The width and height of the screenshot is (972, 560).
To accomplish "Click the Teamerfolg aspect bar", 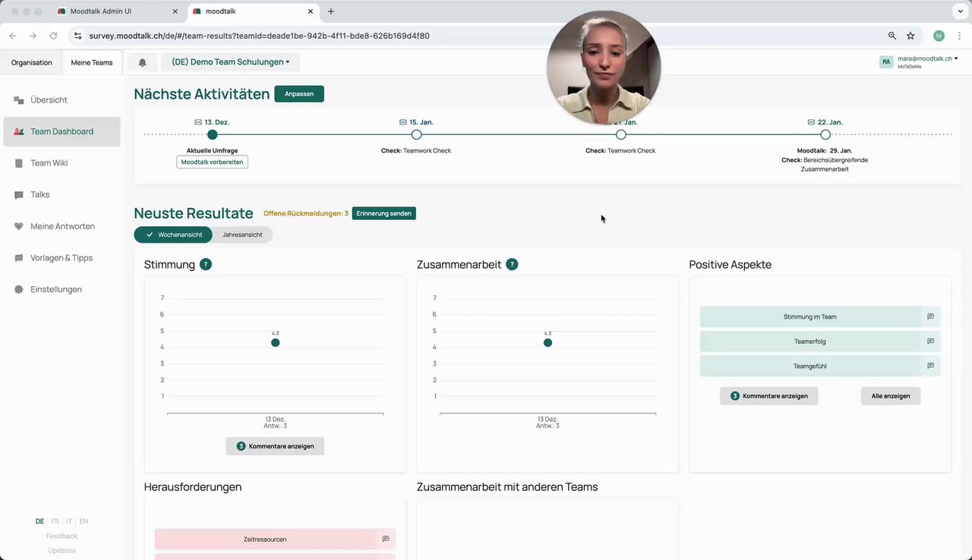I will pos(810,341).
